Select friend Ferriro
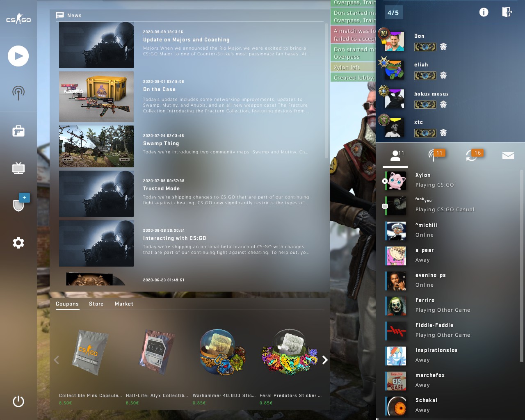The image size is (525, 420). click(x=450, y=306)
